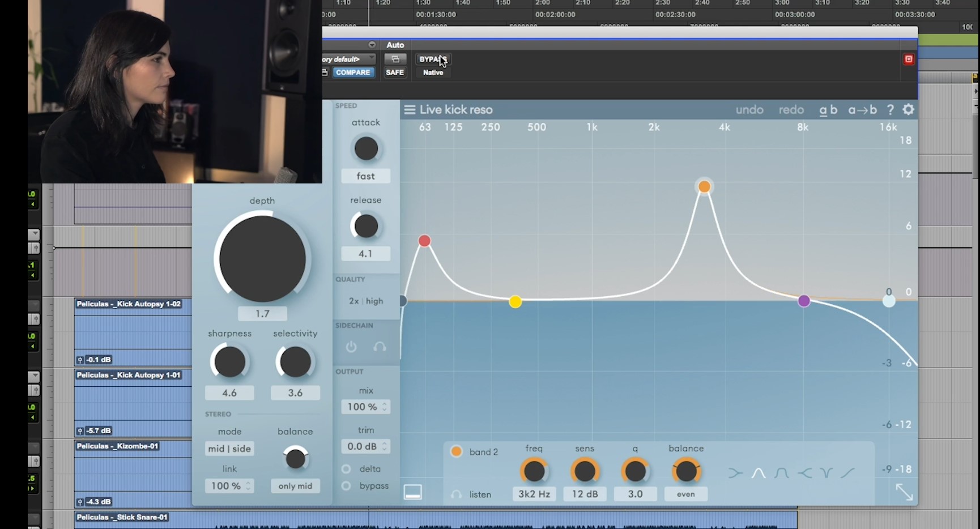Viewport: 980px width, 529px height.
Task: Toggle the fast attack mode field
Action: click(366, 176)
